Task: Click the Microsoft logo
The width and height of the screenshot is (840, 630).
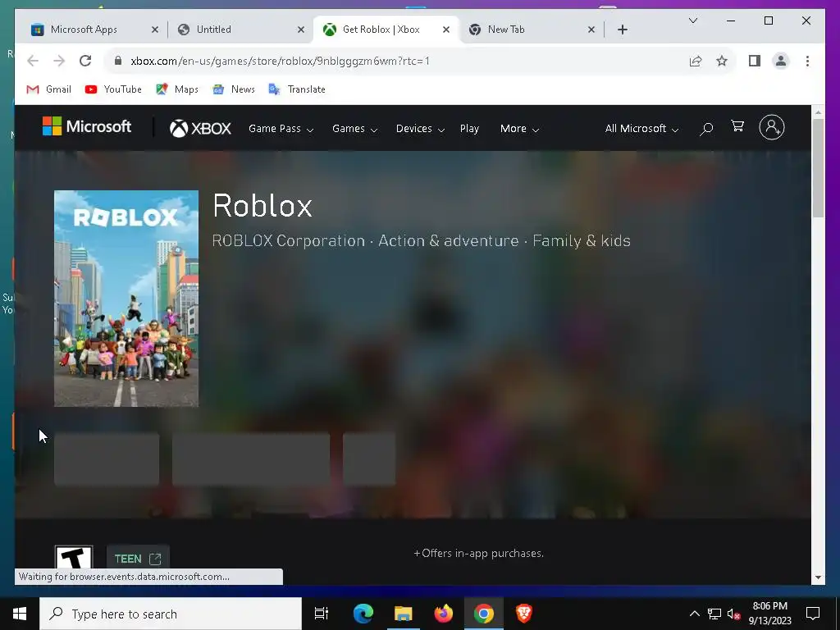Action: pos(87,127)
